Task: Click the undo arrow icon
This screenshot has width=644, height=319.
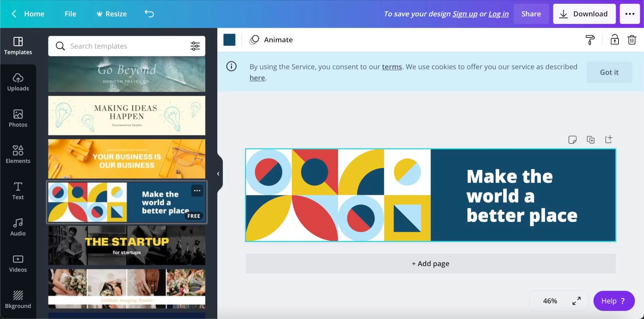Action: 149,14
